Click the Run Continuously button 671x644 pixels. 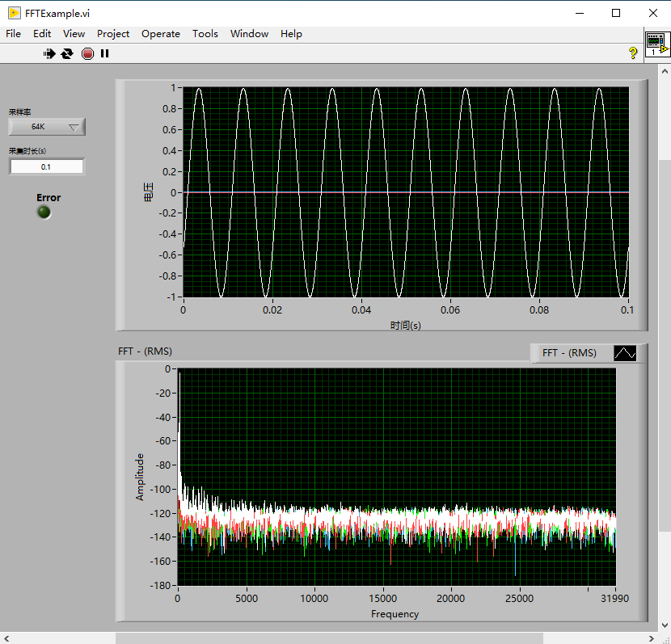67,53
